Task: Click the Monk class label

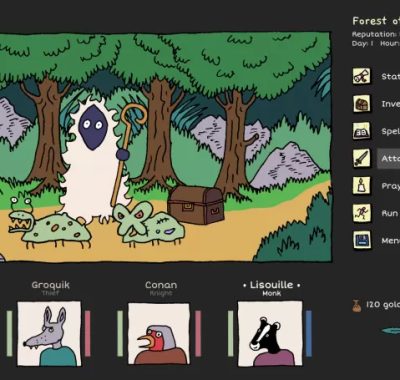Action: click(272, 293)
